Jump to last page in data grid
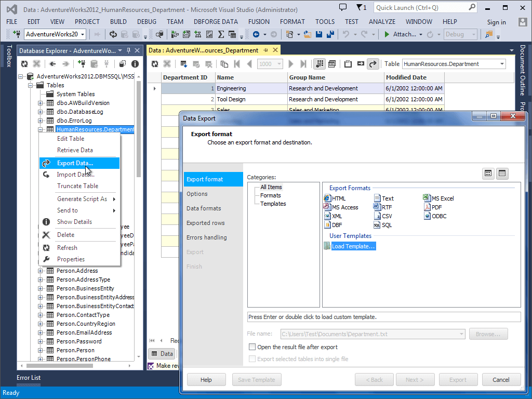The width and height of the screenshot is (532, 399). point(303,64)
